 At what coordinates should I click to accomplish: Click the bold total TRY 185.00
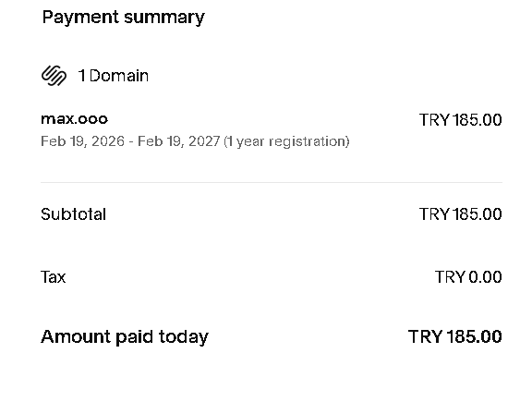(455, 336)
